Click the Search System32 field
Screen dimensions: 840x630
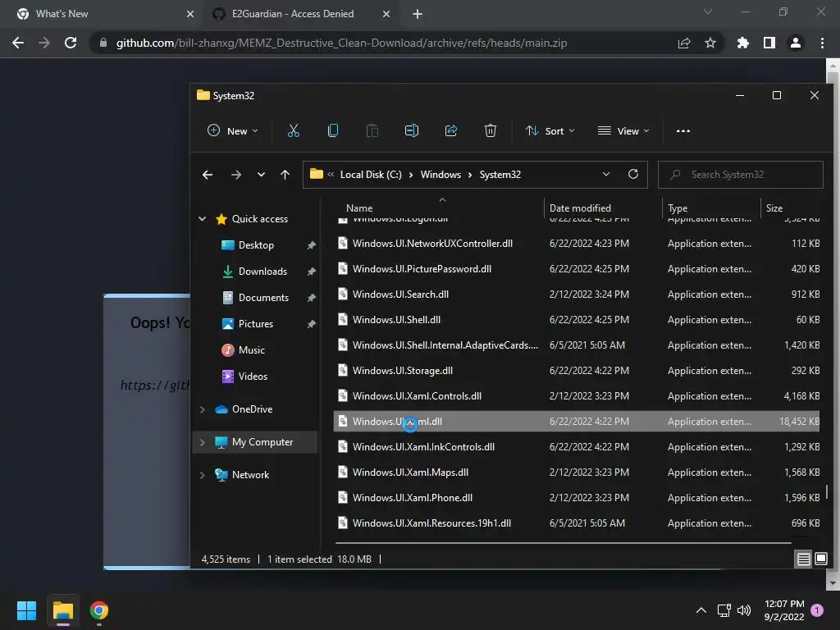click(x=741, y=175)
